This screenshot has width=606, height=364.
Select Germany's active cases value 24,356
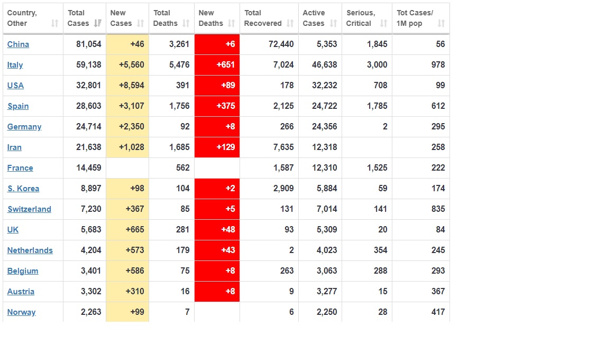[x=325, y=127]
